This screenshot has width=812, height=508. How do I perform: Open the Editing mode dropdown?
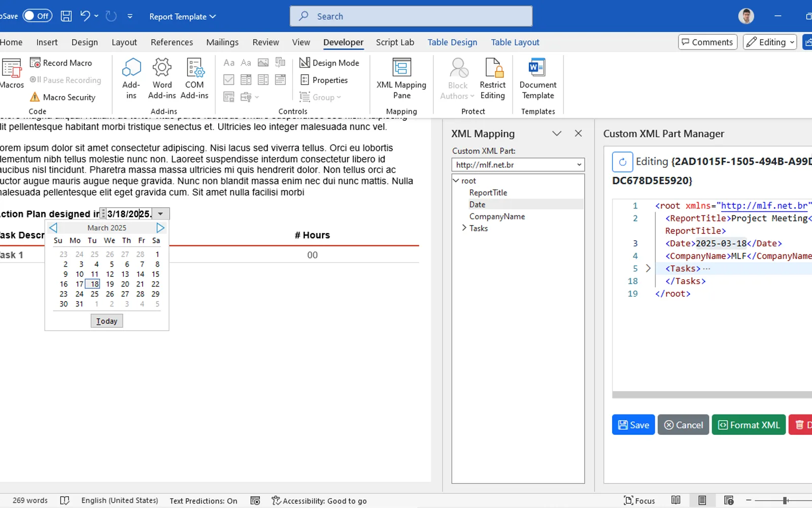pos(769,42)
